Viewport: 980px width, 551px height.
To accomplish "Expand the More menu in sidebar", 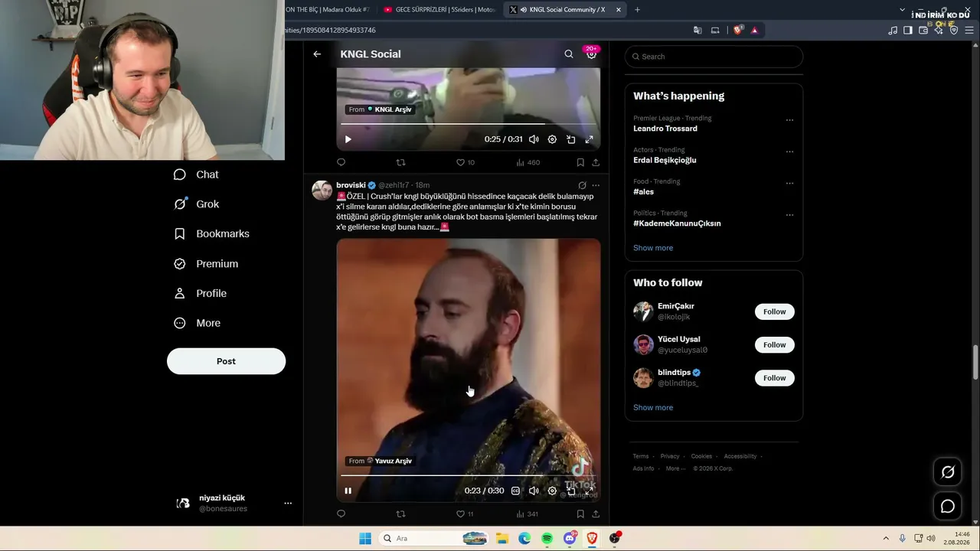I will tap(197, 323).
